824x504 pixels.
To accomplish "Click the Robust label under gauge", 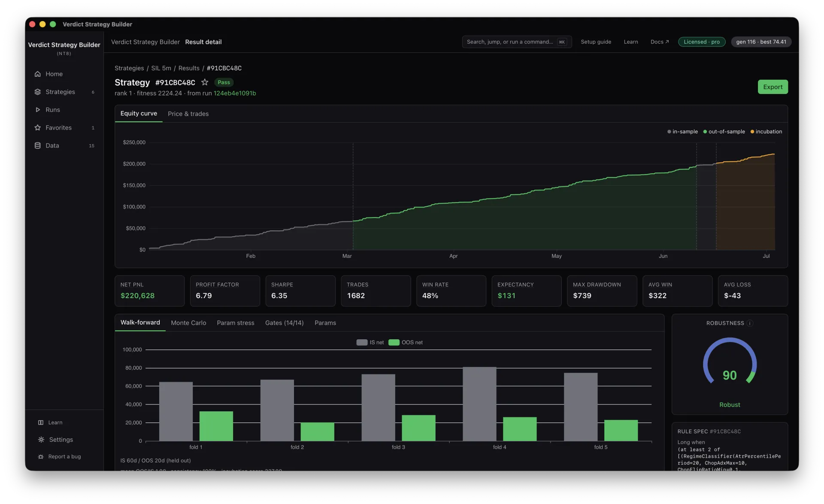I will coord(730,405).
